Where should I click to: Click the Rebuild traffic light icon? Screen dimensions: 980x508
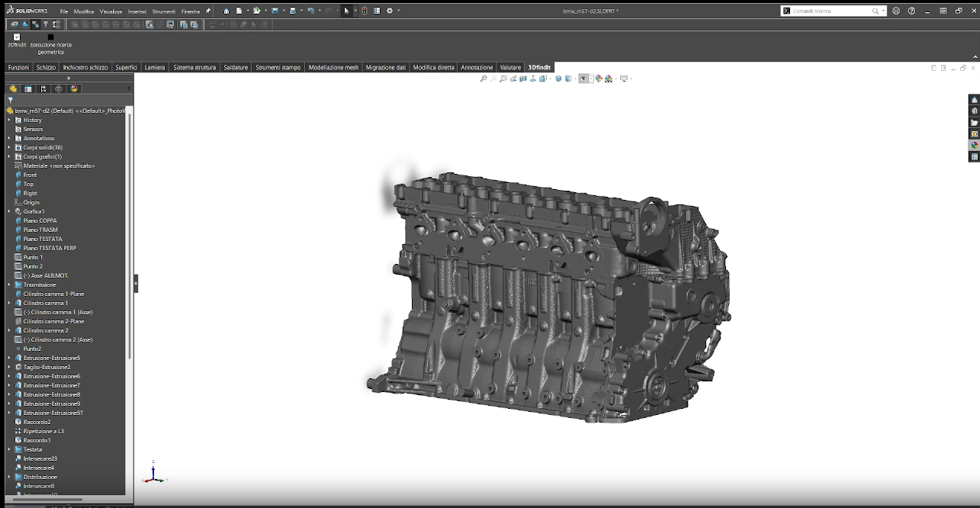(x=364, y=11)
